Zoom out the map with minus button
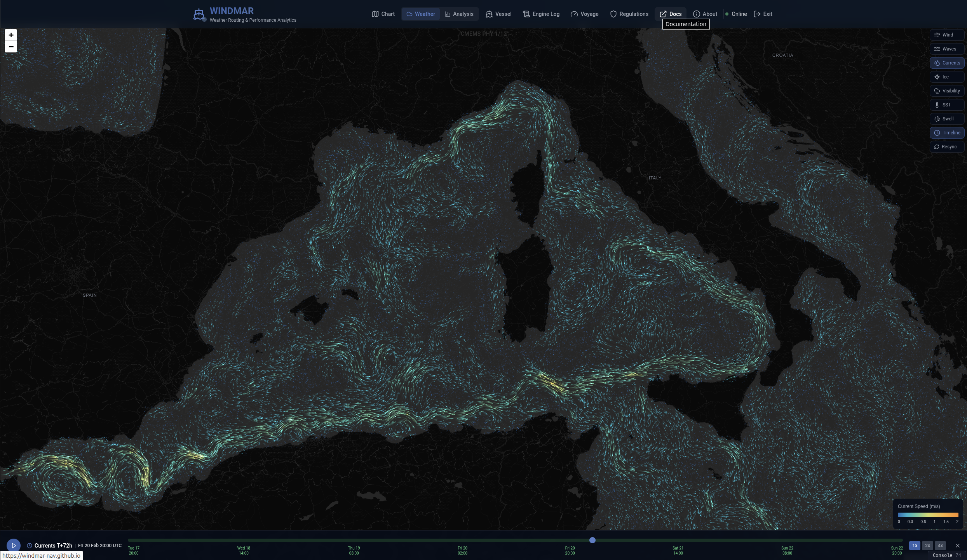The height and width of the screenshot is (560, 967). pos(11,47)
